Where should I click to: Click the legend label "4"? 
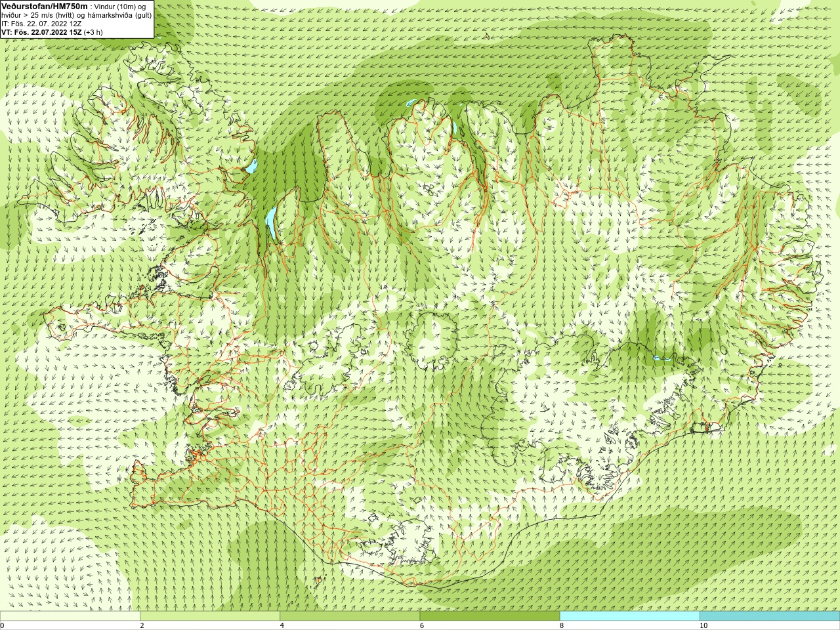click(282, 625)
